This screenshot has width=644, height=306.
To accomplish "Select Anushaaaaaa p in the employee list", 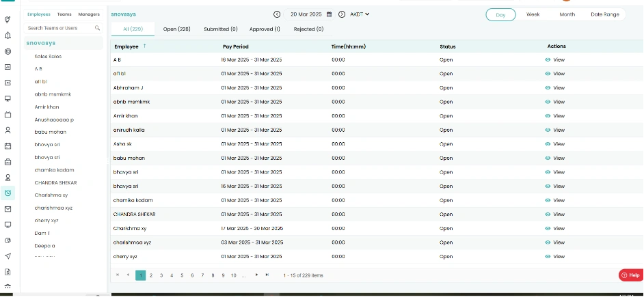I will click(54, 120).
